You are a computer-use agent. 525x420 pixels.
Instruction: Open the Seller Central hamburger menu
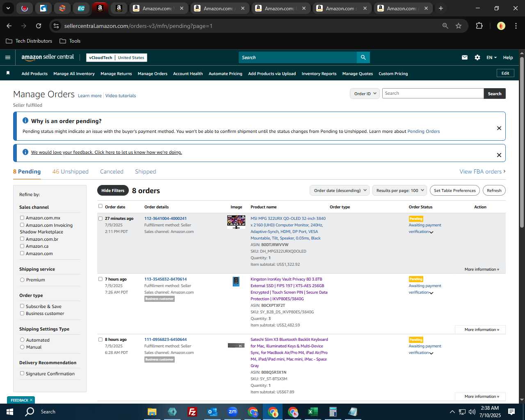[x=8, y=57]
